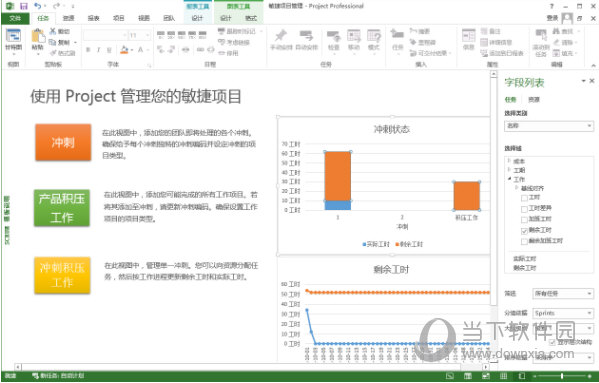This screenshot has width=599, height=383.
Task: Click the Manually Schedule pushpin icon
Action: pyautogui.click(x=281, y=35)
